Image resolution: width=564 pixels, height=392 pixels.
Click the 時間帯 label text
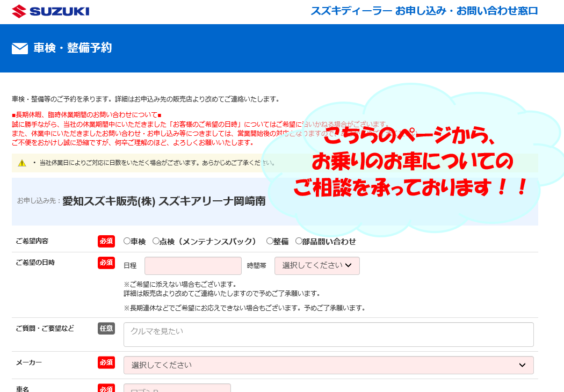(257, 266)
